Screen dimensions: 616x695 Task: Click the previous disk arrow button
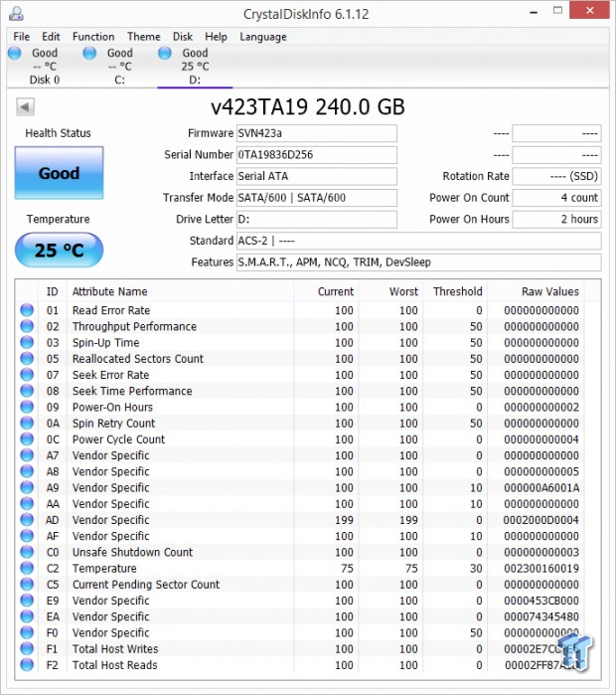(x=25, y=106)
